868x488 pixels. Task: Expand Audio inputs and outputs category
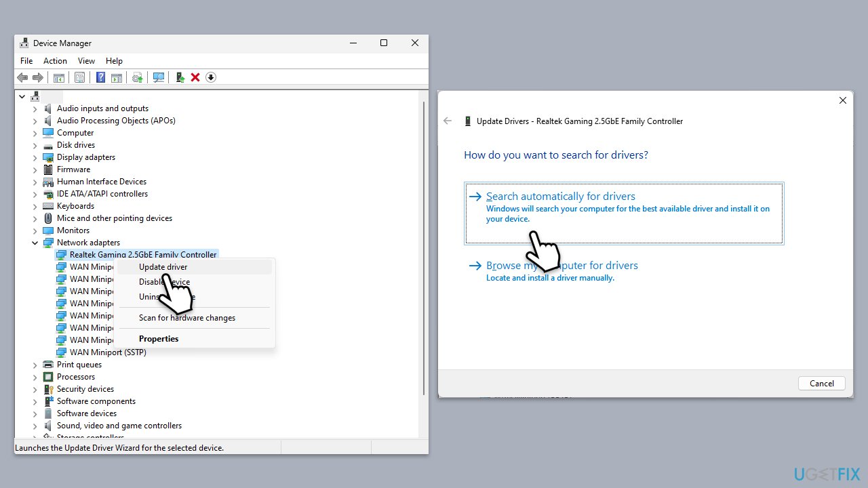(x=35, y=108)
